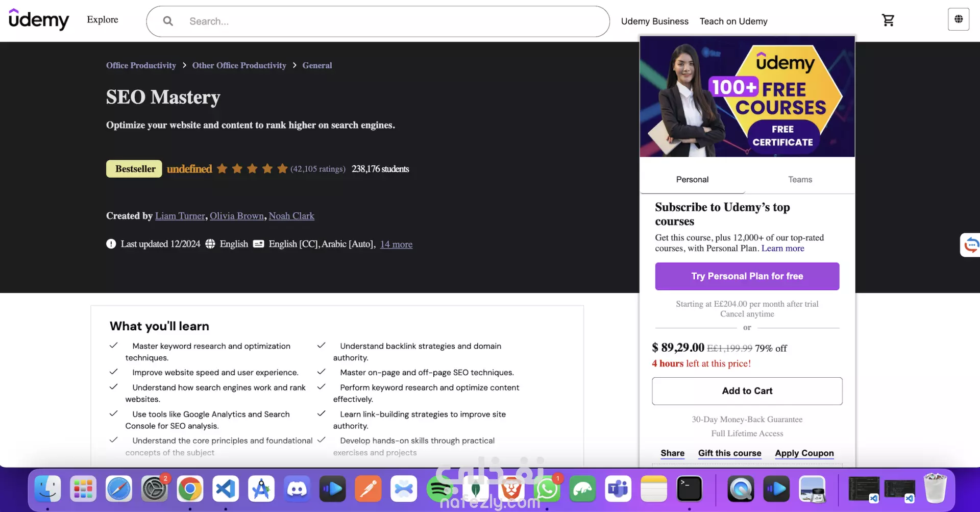Viewport: 980px width, 512px height.
Task: Click the Full Lifetime Access text
Action: coord(747,433)
